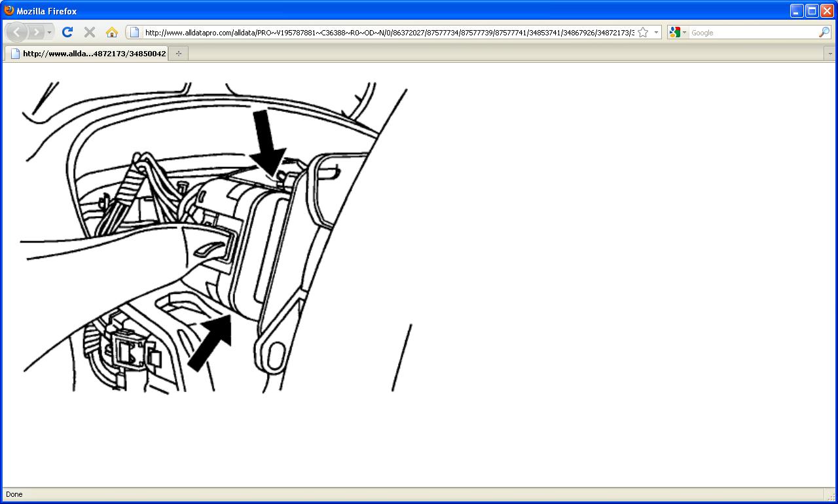The width and height of the screenshot is (838, 504).
Task: Minimize the Firefox window
Action: tap(797, 10)
